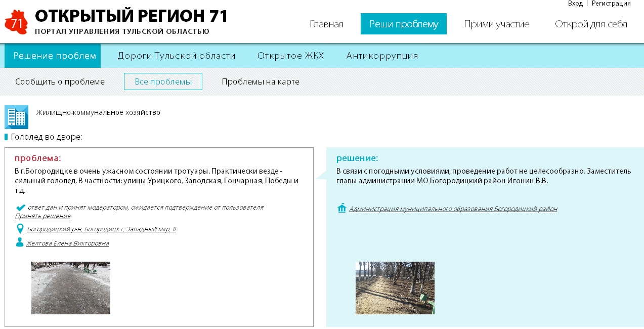Click the Регистрация link at top

[x=611, y=4]
